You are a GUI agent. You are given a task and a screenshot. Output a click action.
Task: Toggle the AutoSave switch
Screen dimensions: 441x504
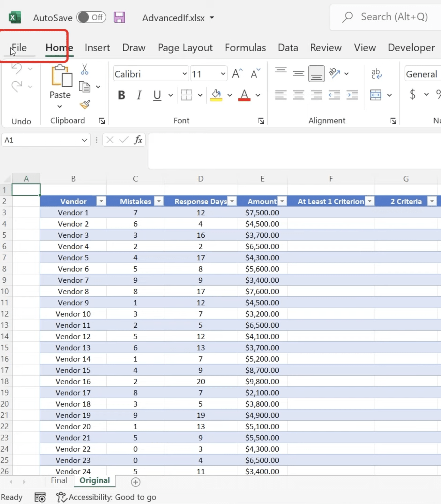[91, 18]
